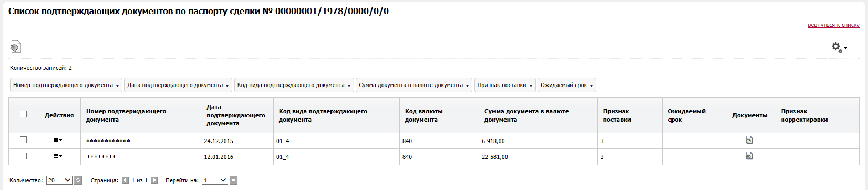Open actions menu for 24.12.2015 row
Screen dimensions: 868x194
(57, 141)
